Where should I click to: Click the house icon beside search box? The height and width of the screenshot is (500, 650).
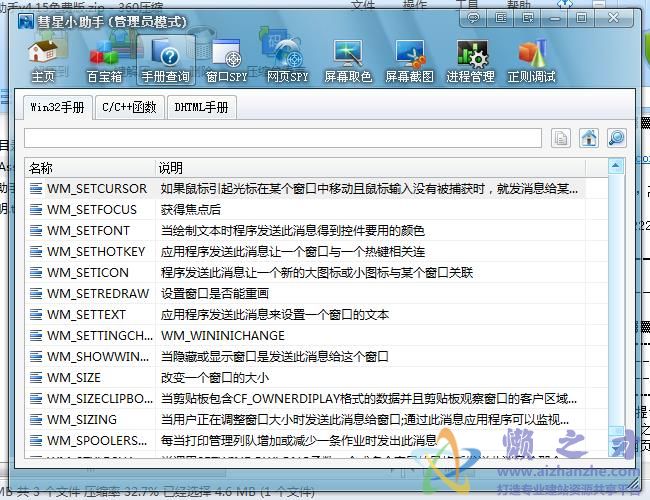coord(589,138)
